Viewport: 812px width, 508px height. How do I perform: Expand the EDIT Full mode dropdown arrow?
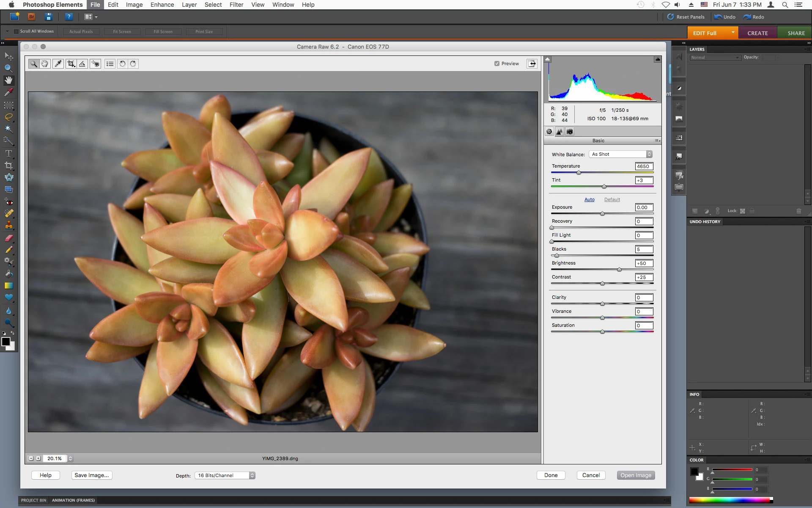click(x=733, y=32)
